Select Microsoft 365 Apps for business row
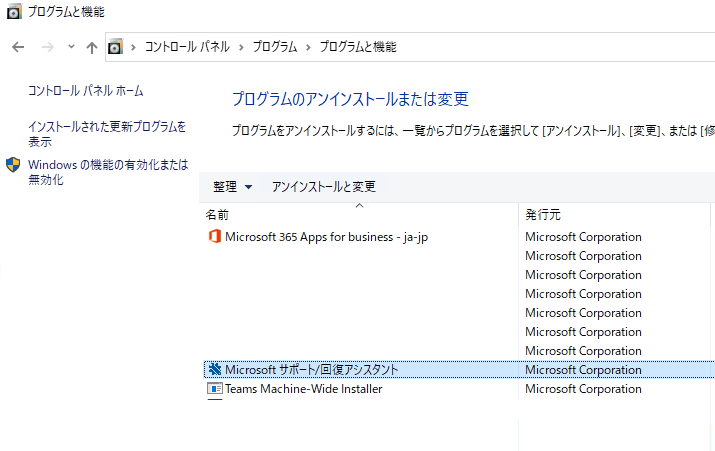The image size is (715, 451). pyautogui.click(x=459, y=237)
